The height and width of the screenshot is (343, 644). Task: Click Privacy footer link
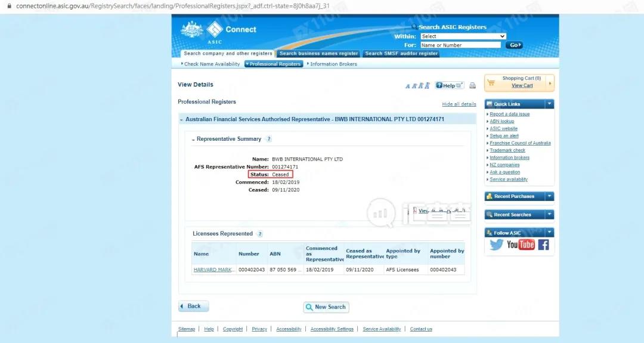[259, 329]
